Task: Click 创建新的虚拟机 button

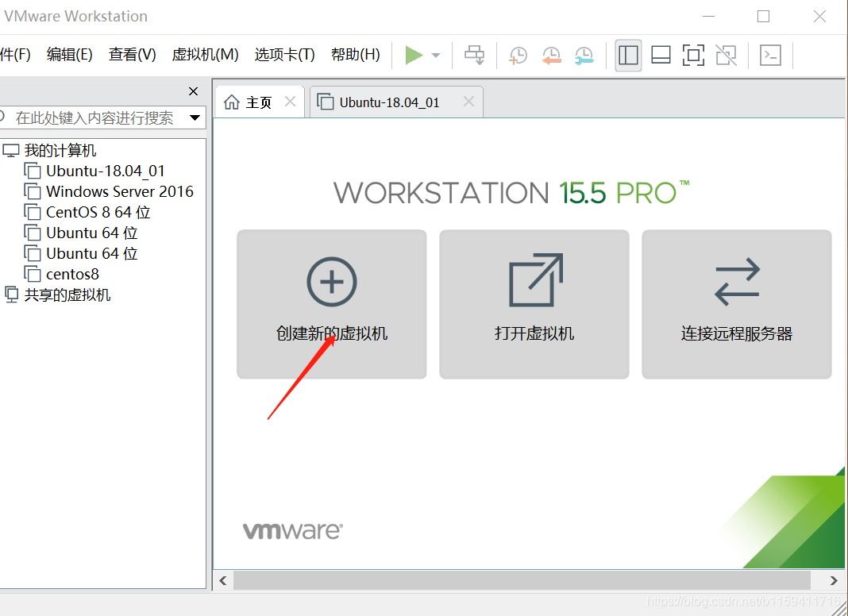Action: 332,304
